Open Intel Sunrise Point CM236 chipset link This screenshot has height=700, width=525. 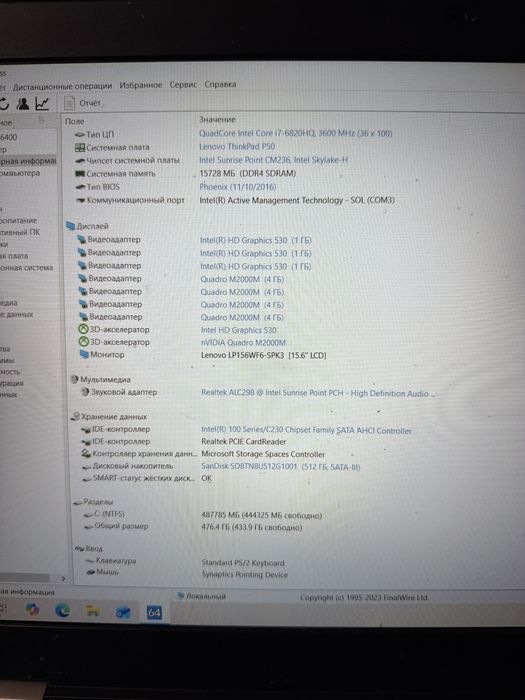click(x=274, y=160)
